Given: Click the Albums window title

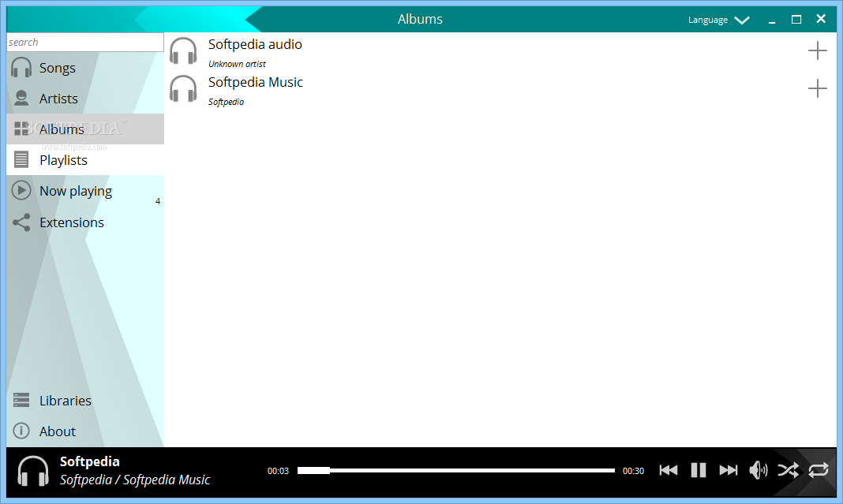Looking at the screenshot, I should click(x=420, y=19).
